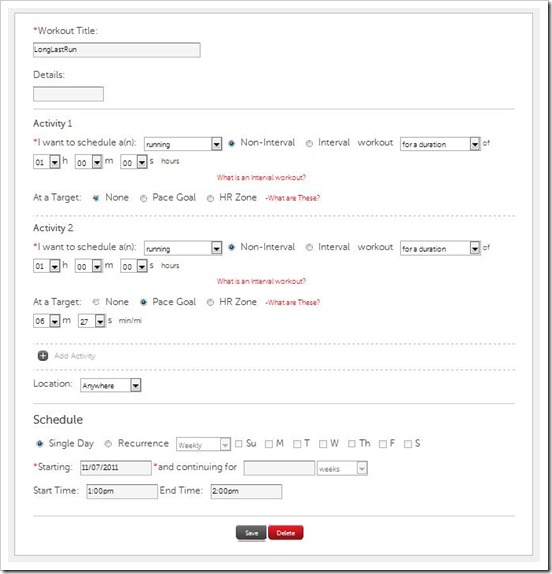The width and height of the screenshot is (552, 574).
Task: Tick the S (Saturday) day checkbox
Action: pyautogui.click(x=408, y=444)
